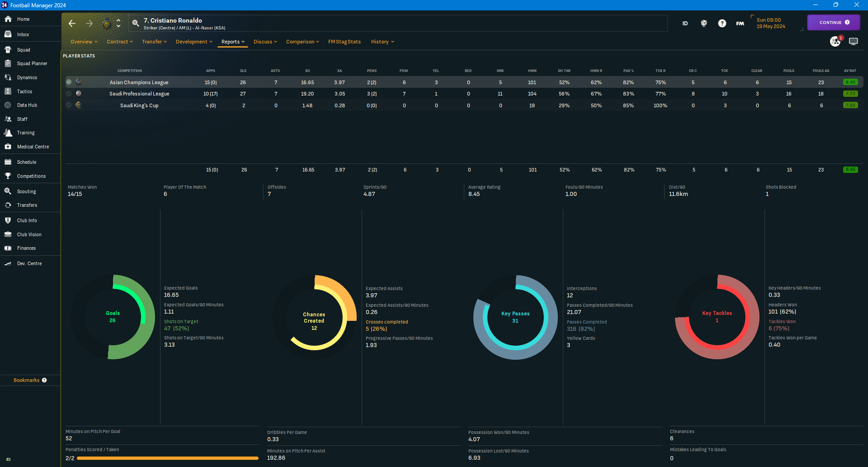Viewport: 868px width, 467px height.
Task: Expand the Transfer dropdown menu
Action: [154, 42]
